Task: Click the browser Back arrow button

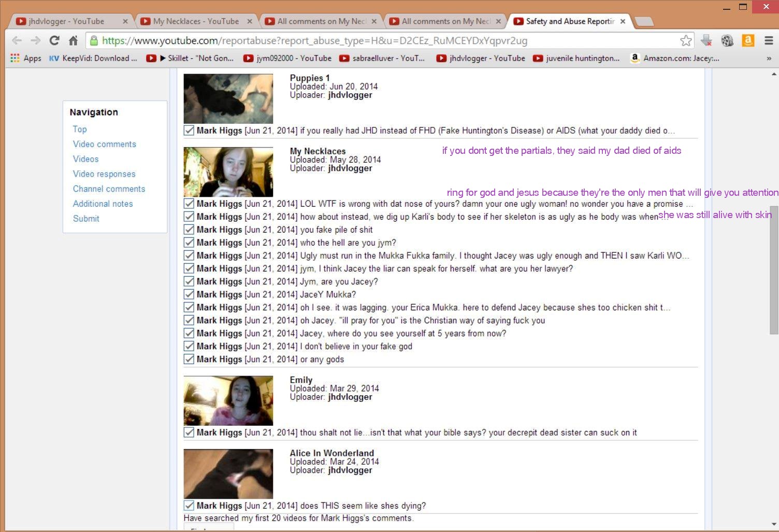Action: [x=17, y=40]
